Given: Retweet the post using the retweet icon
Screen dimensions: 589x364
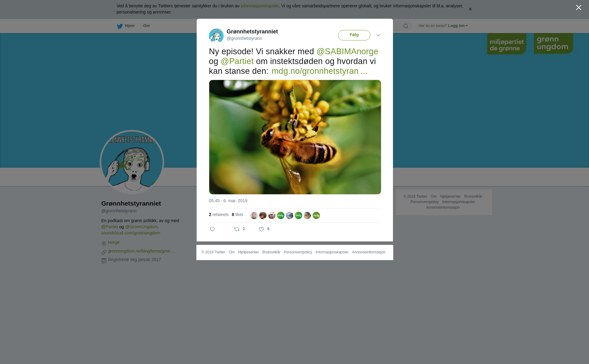Looking at the screenshot, I should (237, 229).
